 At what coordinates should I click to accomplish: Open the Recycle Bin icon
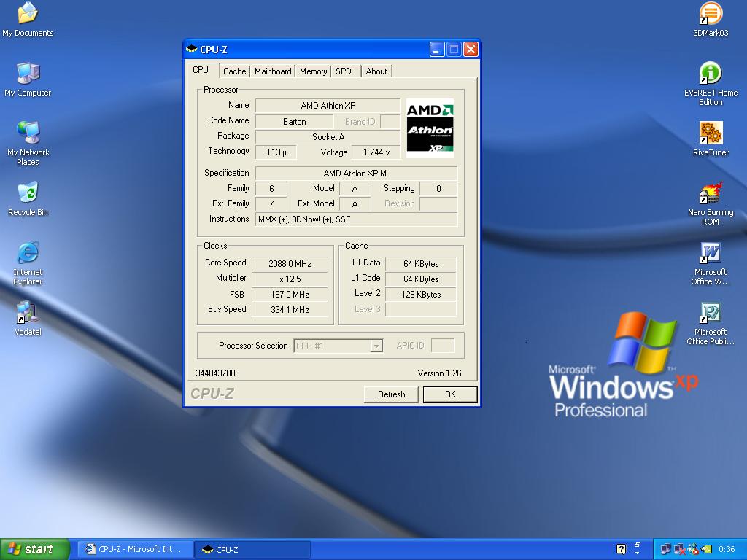click(x=28, y=194)
